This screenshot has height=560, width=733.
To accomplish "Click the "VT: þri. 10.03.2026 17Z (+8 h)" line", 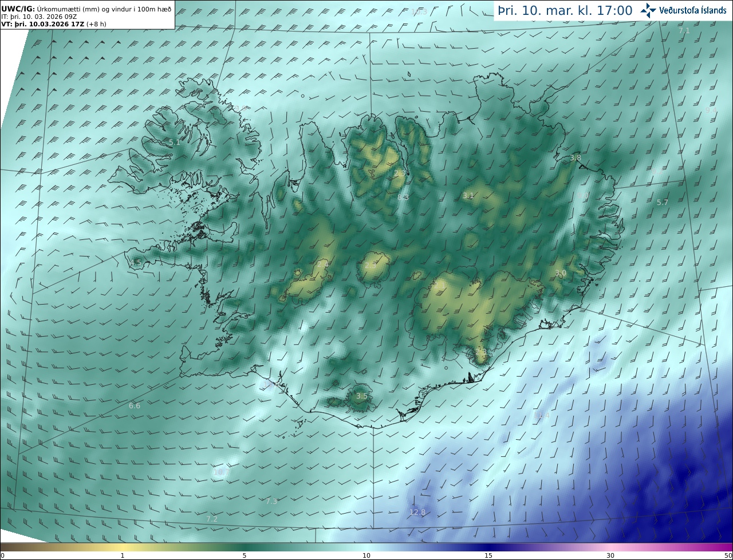I will click(54, 24).
